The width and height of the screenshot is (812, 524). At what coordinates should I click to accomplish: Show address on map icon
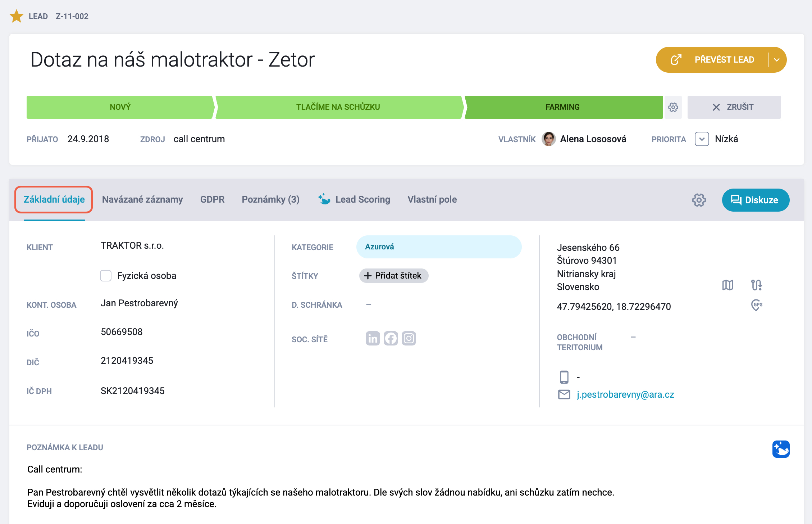pyautogui.click(x=728, y=285)
